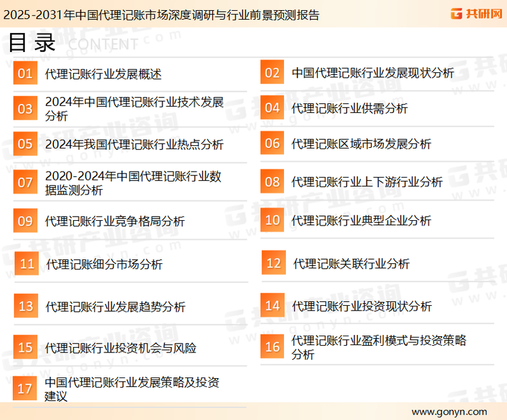
Task: Click the orange 12 number badge
Action: pyautogui.click(x=274, y=263)
